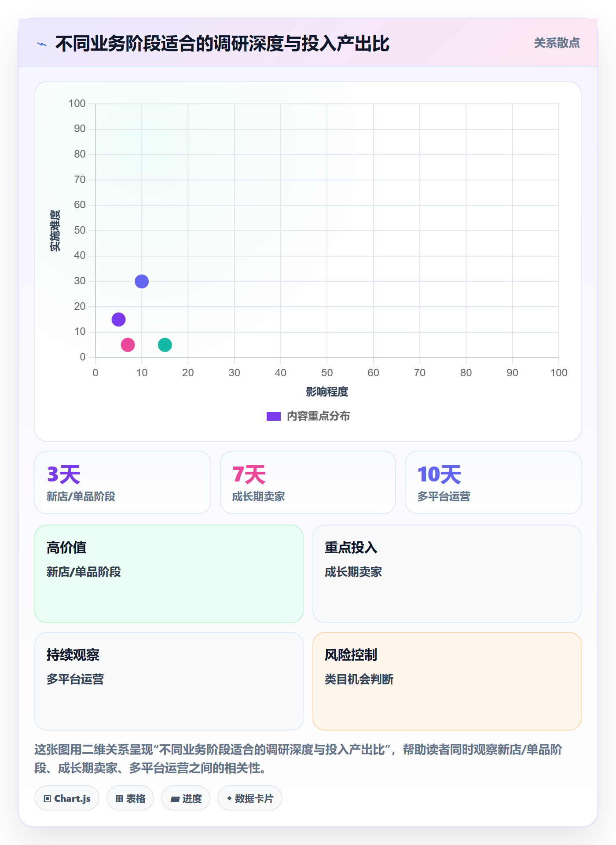Screen dimensions: 616x845
Task: Click the 表格 table tag icon
Action: 119,798
